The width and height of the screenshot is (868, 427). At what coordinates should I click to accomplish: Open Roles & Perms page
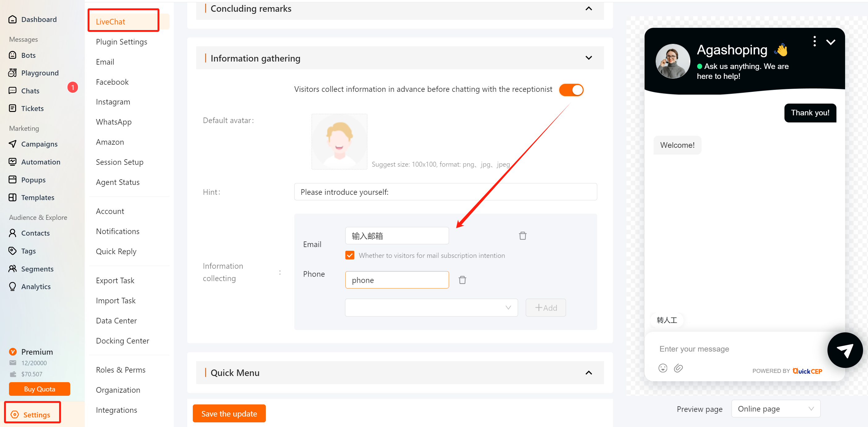coord(121,370)
